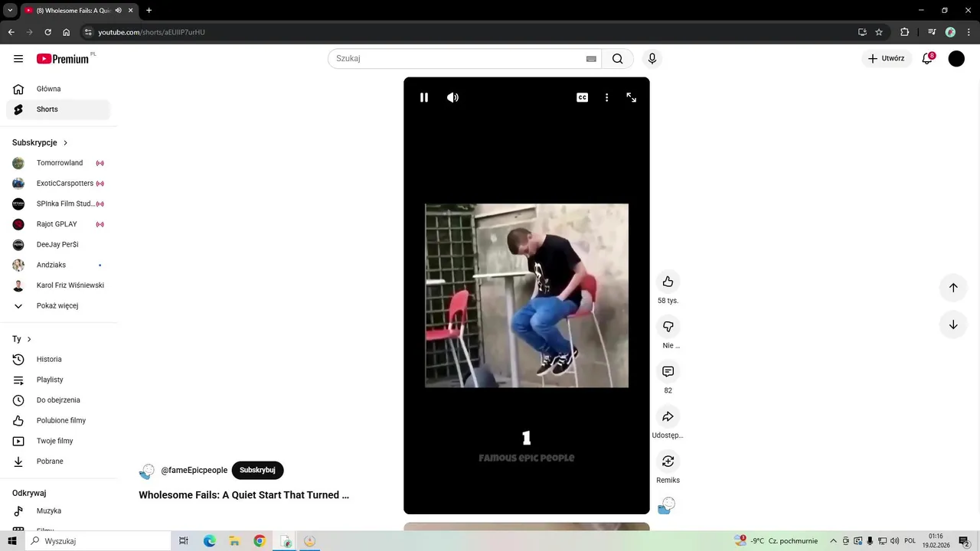The image size is (980, 551).
Task: Open Do obejrzenia watch later
Action: [58, 400]
